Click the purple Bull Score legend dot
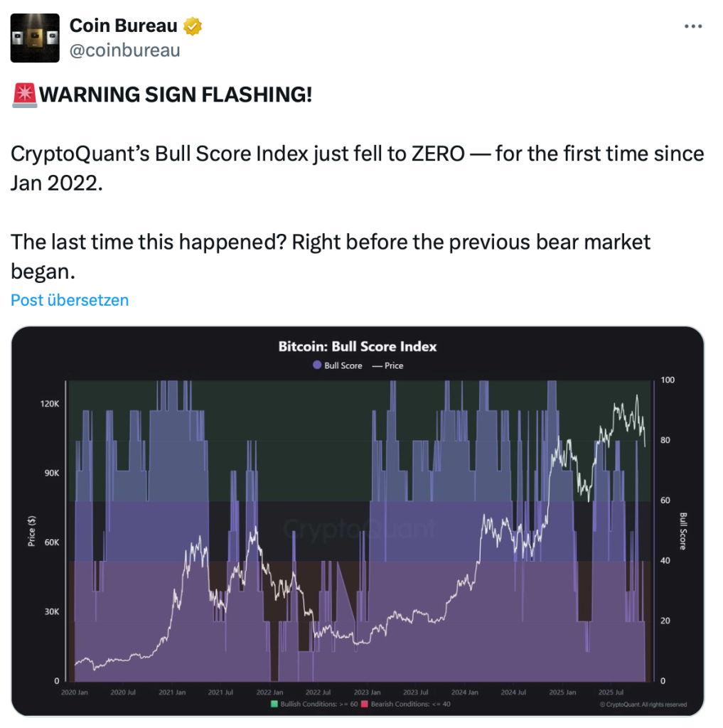723x728 pixels. 317,365
